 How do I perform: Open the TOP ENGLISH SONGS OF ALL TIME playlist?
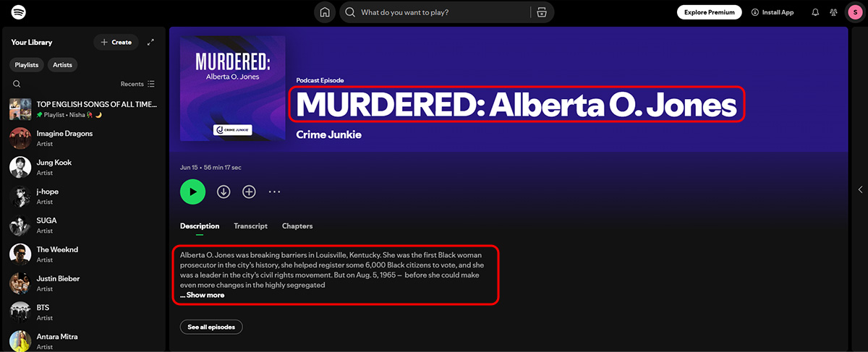[x=83, y=109]
